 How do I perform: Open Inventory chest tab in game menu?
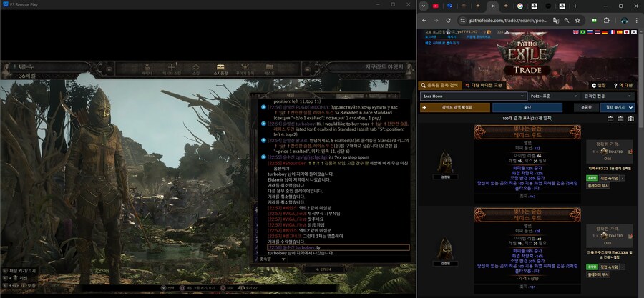pyautogui.click(x=220, y=69)
